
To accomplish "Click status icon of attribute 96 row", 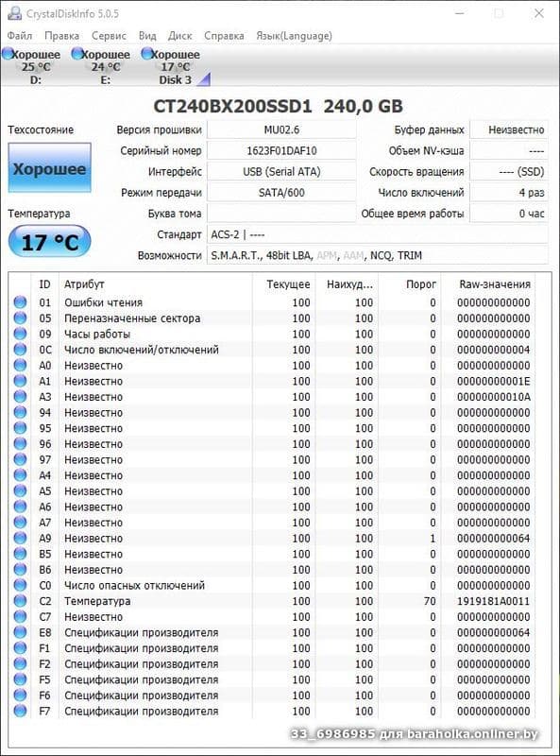I will (x=20, y=443).
